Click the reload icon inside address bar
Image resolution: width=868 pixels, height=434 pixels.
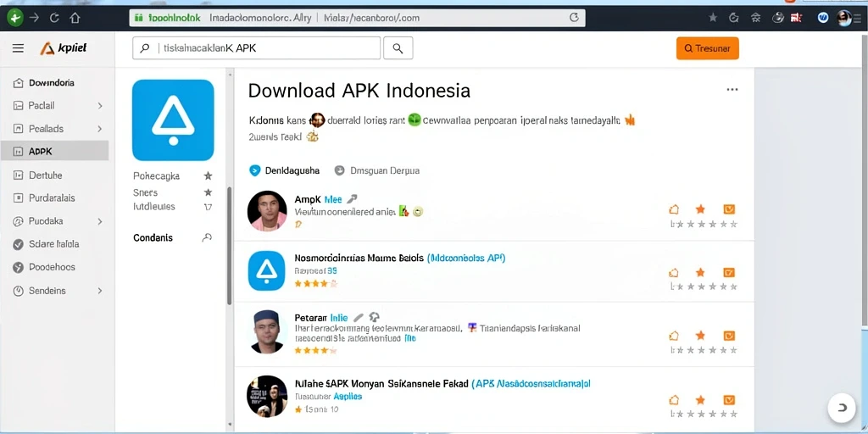[x=574, y=17]
